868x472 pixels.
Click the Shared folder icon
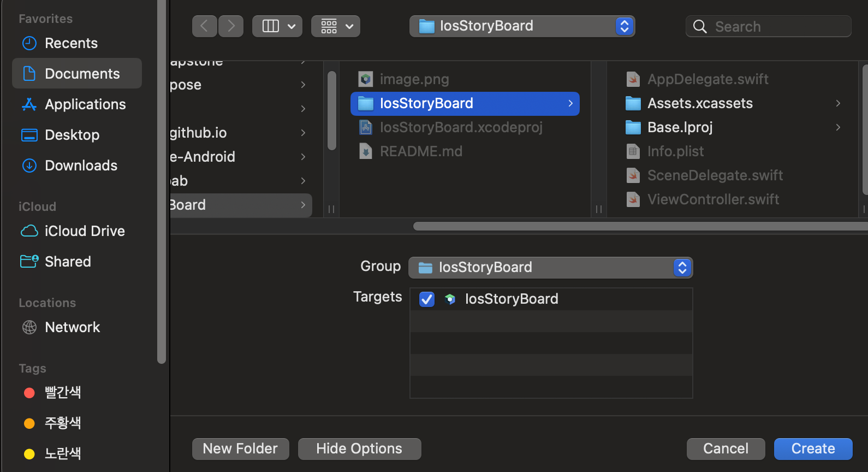[x=29, y=262]
